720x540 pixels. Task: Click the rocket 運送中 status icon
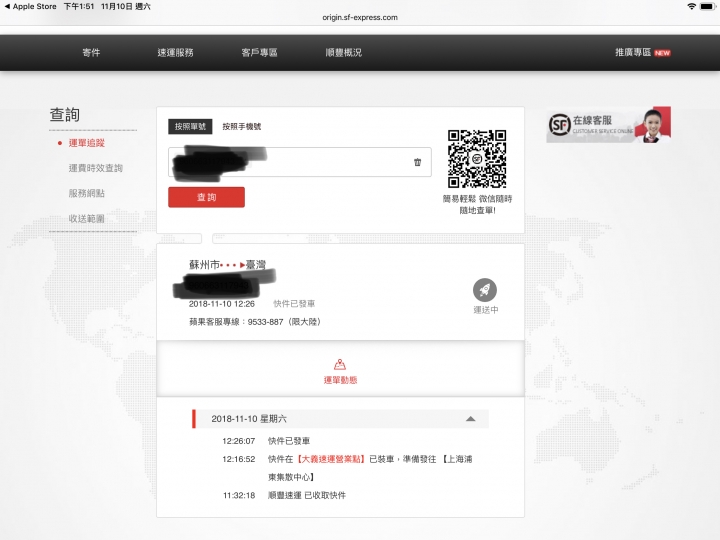click(485, 290)
